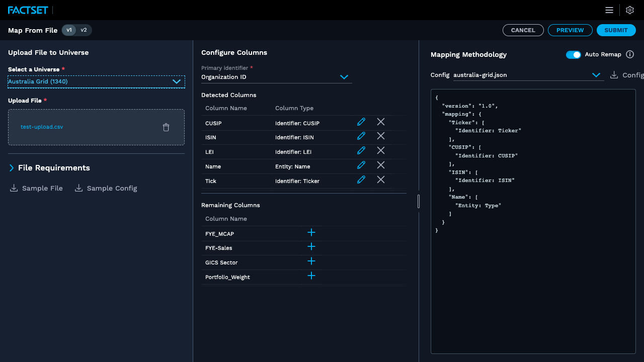The image size is (644, 362).
Task: Click the Cancel button
Action: (x=523, y=30)
